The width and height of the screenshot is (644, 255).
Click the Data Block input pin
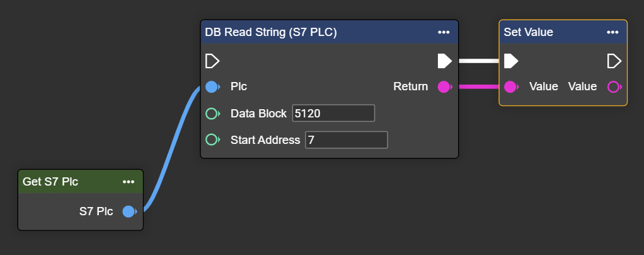tap(212, 114)
